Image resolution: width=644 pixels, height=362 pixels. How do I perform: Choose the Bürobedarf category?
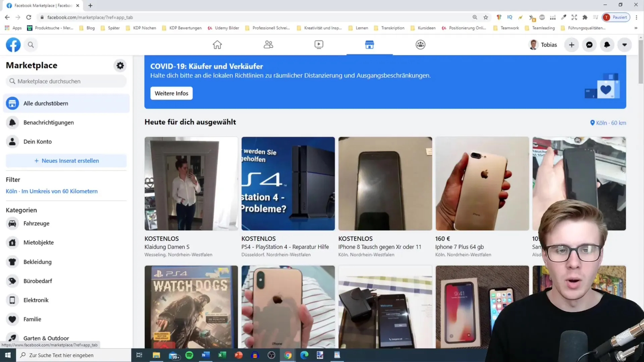(66, 281)
